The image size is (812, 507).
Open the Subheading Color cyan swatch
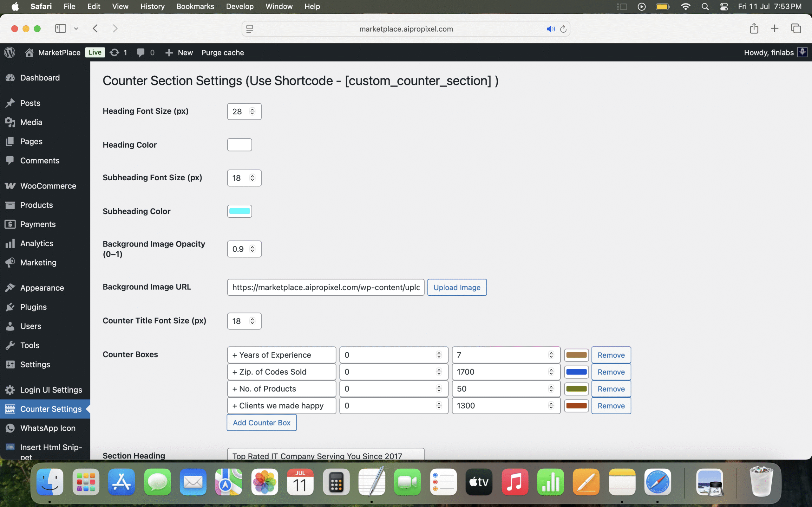coord(239,211)
